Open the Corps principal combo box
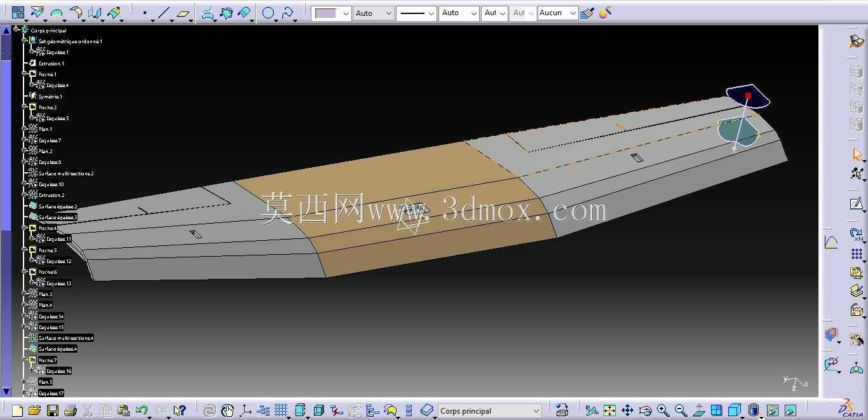Screen dimensions: 868x420 (489, 411)
